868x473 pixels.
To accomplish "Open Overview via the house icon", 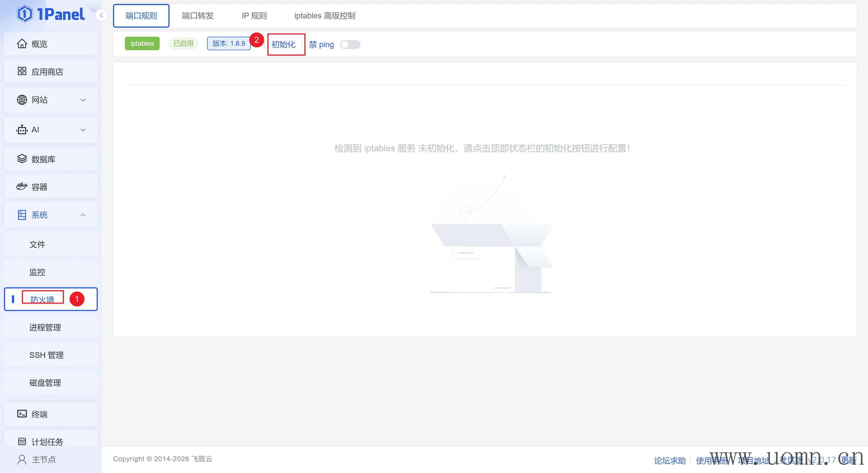I will [x=22, y=44].
